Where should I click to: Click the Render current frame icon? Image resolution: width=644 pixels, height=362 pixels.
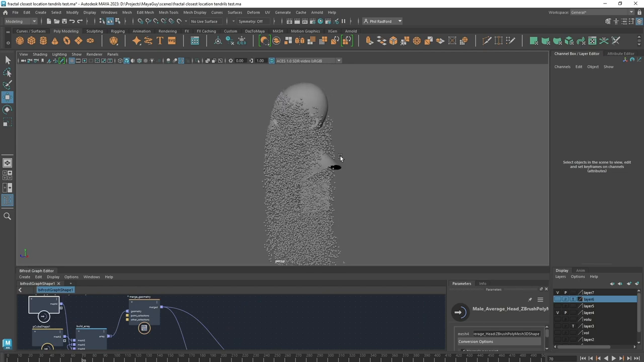(x=297, y=21)
